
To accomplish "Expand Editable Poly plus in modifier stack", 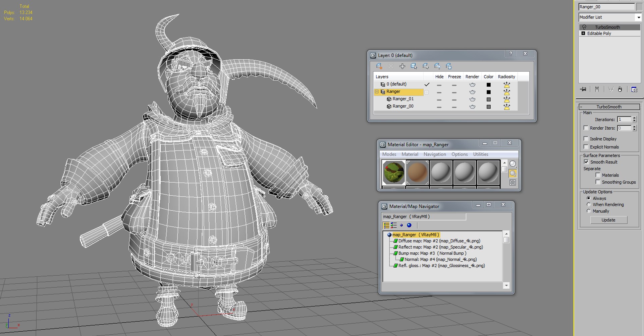I will point(583,33).
